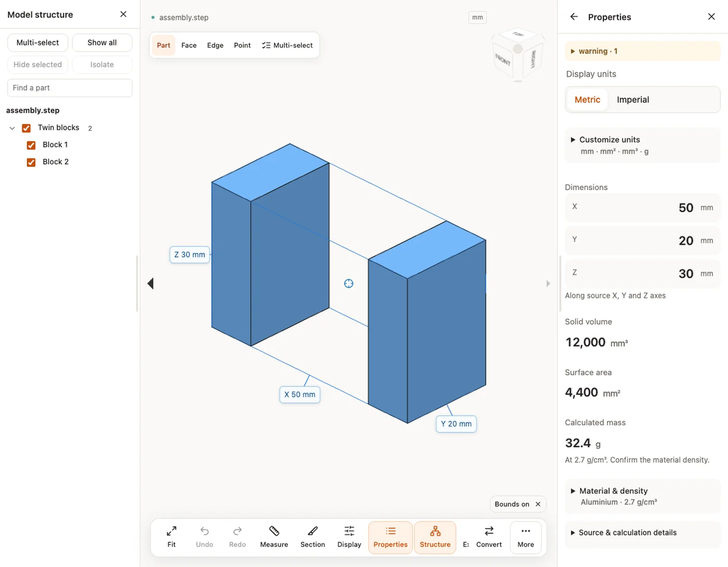Enable Multi-select in viewport toolbar
Screen dimensions: 728x567
pos(287,45)
